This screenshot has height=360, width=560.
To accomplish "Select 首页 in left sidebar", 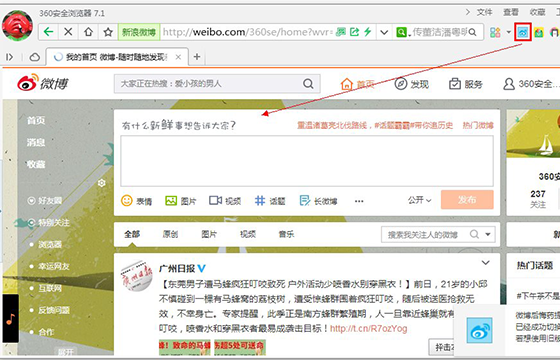I will (36, 120).
